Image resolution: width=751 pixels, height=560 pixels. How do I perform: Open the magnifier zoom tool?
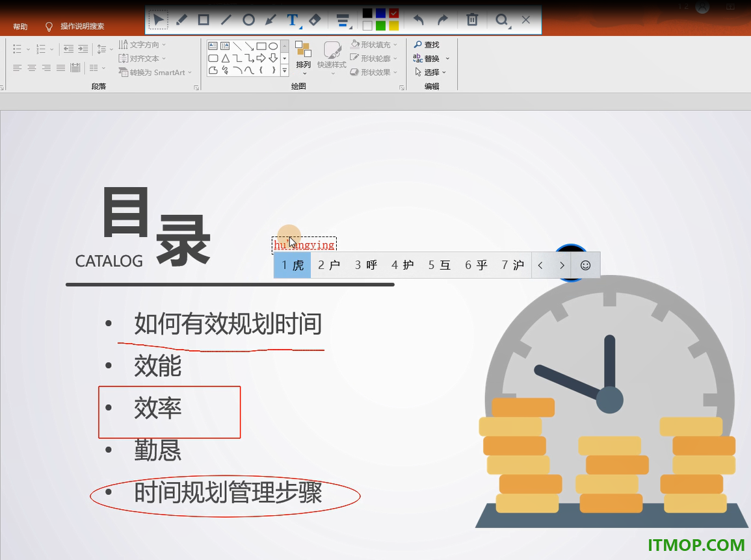(x=501, y=20)
